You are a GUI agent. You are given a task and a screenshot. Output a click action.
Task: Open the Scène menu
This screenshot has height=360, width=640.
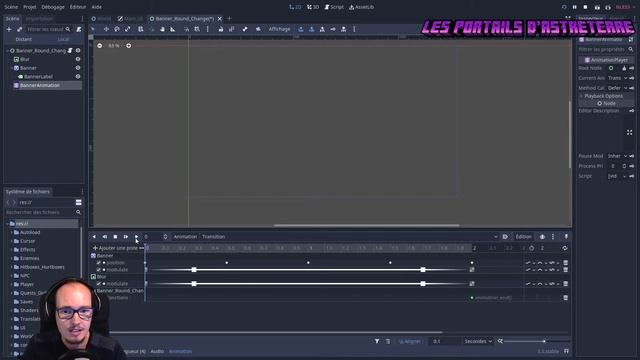coord(11,7)
